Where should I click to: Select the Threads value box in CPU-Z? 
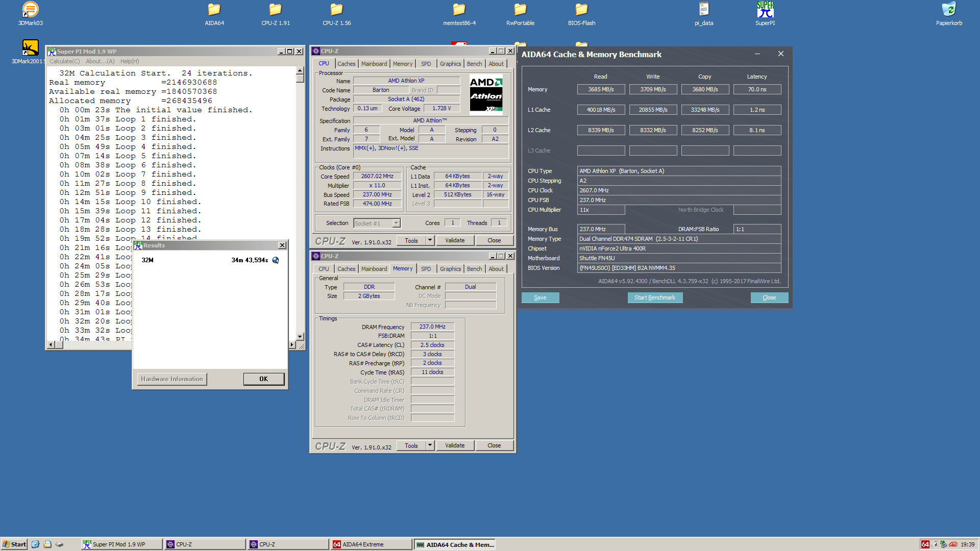coord(499,223)
